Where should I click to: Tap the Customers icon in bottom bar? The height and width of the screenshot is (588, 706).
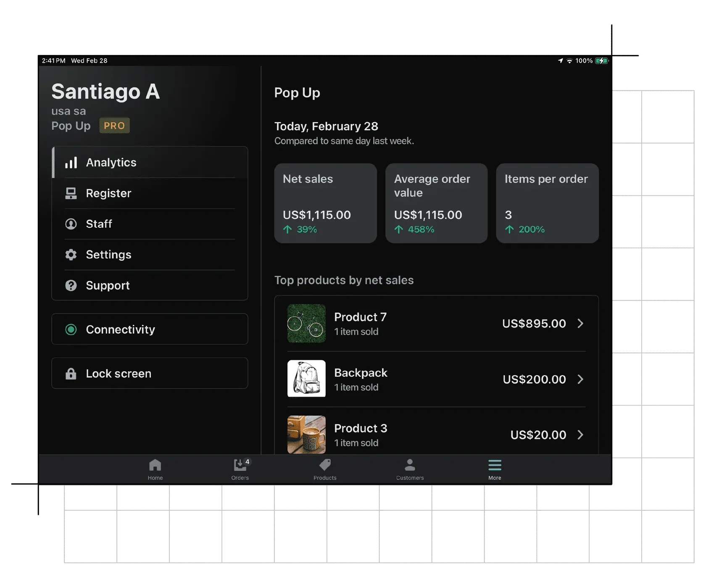pyautogui.click(x=410, y=465)
